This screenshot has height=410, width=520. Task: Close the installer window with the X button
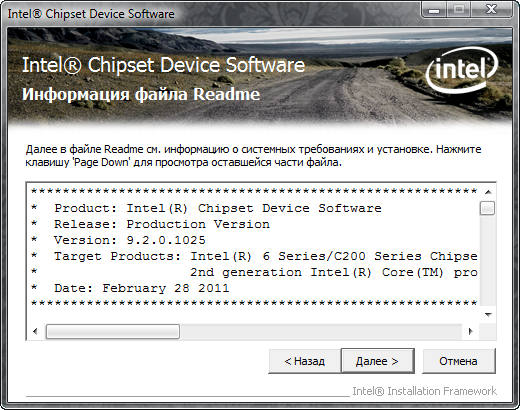click(492, 10)
